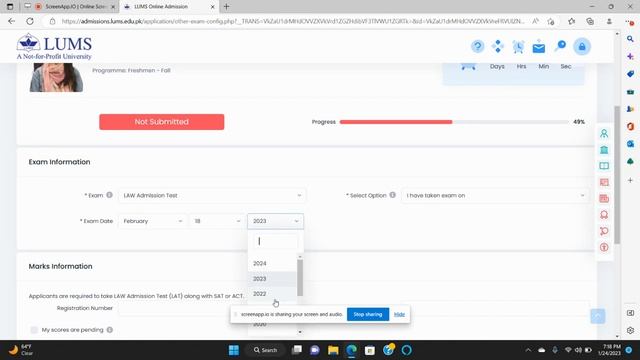640x360 pixels.
Task: Open Edge sidebar settings gear icon
Action: [x=630, y=331]
